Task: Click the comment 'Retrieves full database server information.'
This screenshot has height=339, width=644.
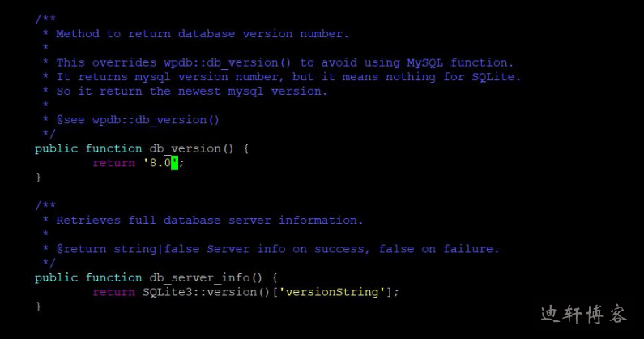Action: [210, 221]
